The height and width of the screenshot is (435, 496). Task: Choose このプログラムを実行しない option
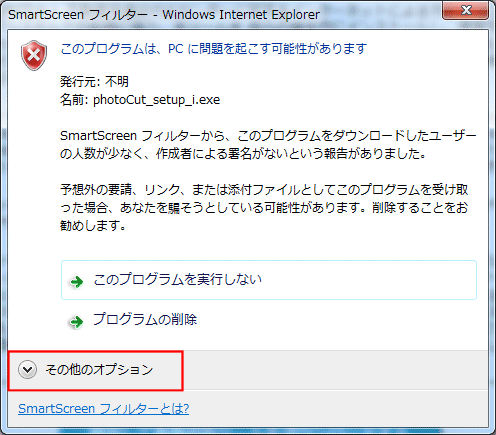coord(269,280)
